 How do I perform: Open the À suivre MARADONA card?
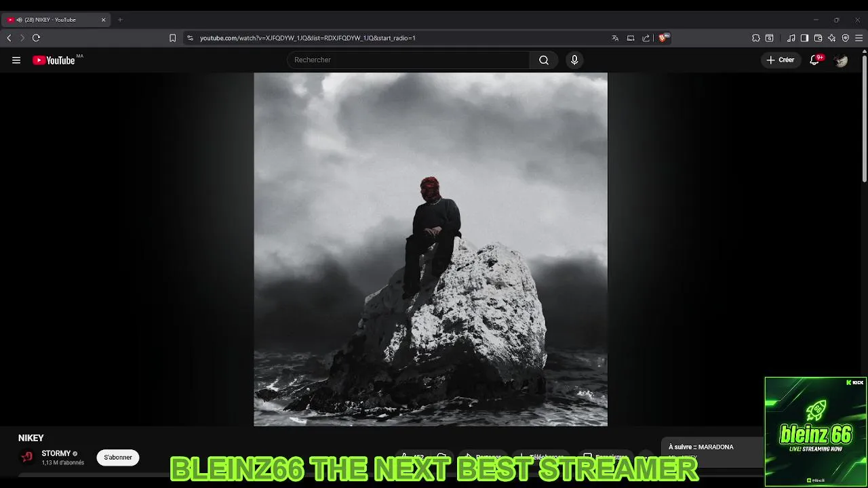pos(712,451)
